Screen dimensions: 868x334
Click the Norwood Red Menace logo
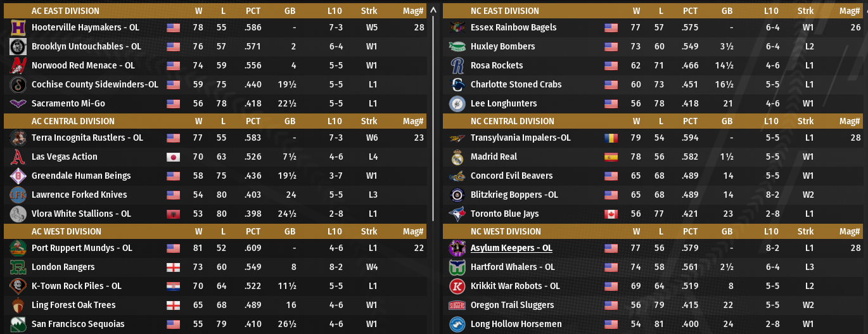pyautogui.click(x=18, y=65)
